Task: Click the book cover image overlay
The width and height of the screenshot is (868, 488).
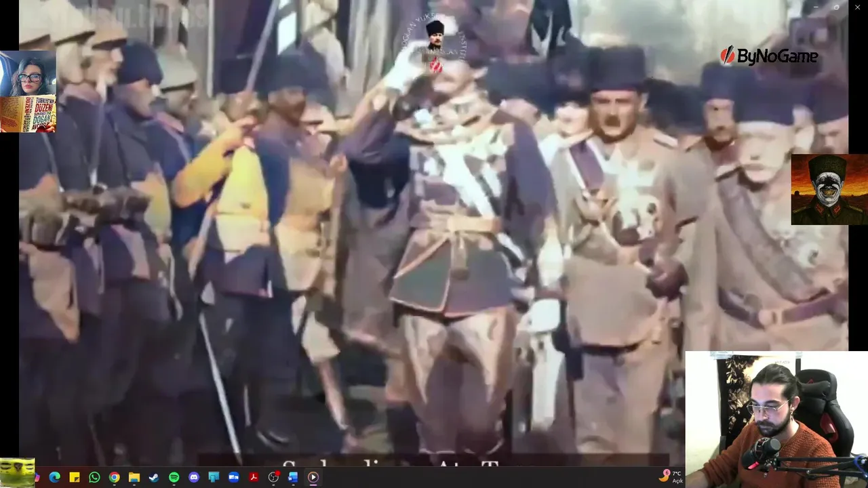Action: [28, 114]
